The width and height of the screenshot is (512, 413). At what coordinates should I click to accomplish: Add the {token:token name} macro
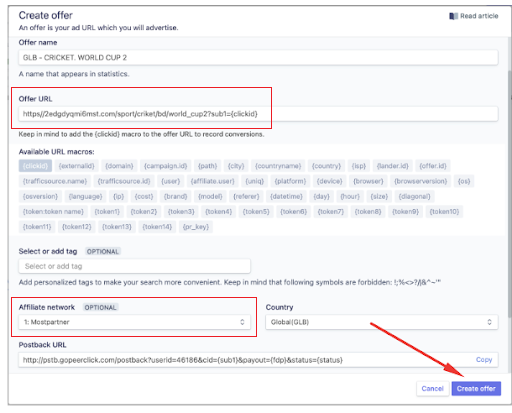(53, 212)
